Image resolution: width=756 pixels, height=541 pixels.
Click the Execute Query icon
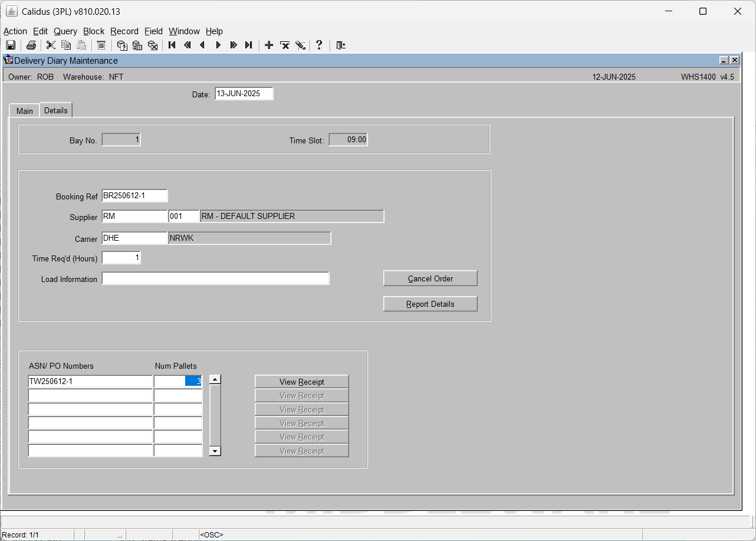click(137, 45)
